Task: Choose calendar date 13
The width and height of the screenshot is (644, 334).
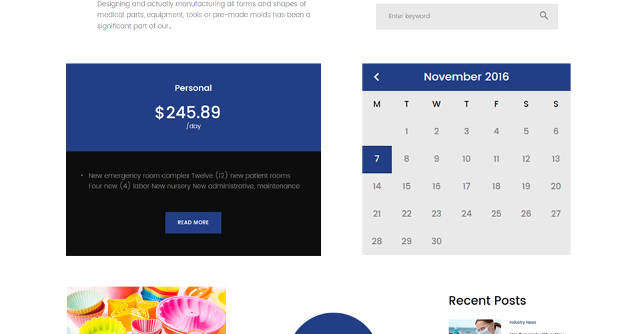Action: (x=556, y=159)
